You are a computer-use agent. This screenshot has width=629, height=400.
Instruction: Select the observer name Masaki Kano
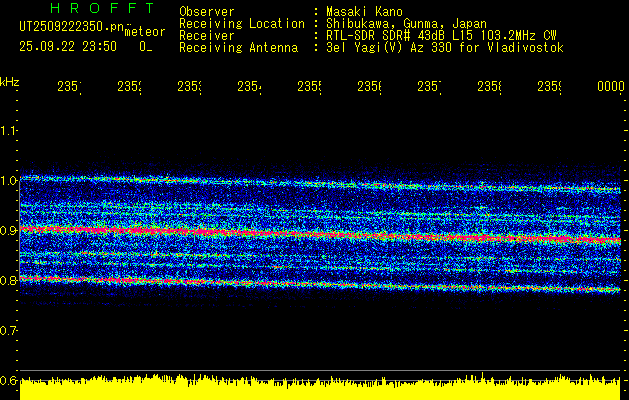pyautogui.click(x=364, y=12)
